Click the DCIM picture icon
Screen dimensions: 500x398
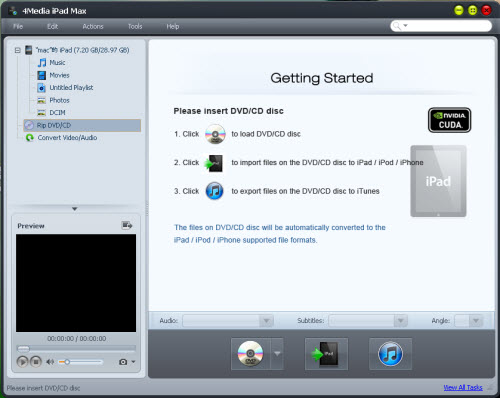[42, 113]
